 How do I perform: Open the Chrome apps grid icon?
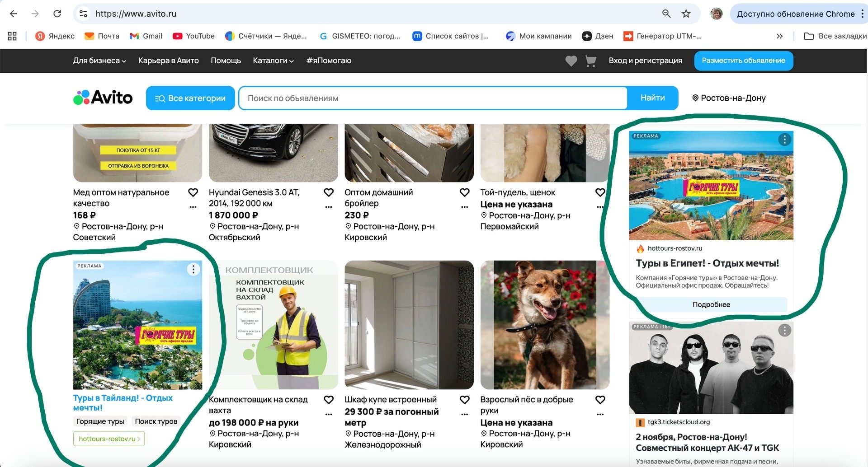click(x=12, y=36)
